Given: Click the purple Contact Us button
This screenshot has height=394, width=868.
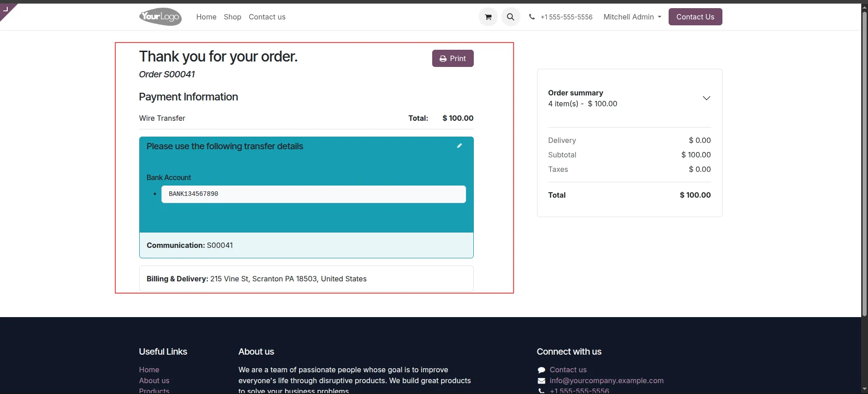Looking at the screenshot, I should (x=695, y=17).
